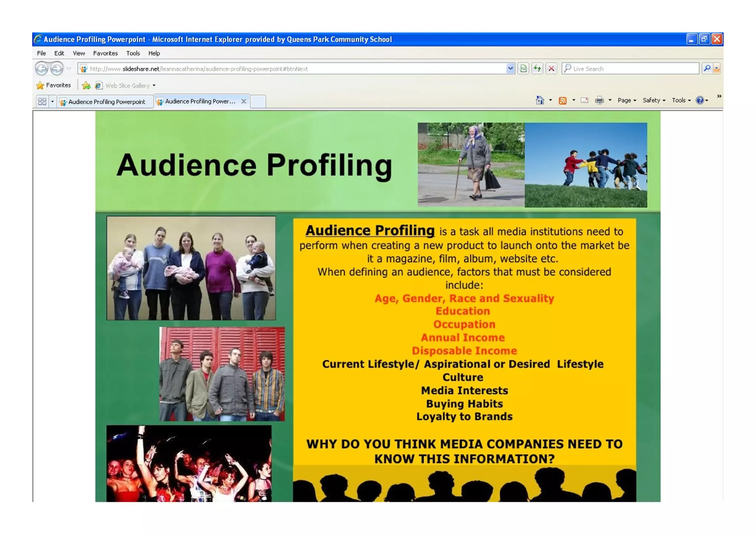Close the active Audience Profiling tab

pos(244,101)
